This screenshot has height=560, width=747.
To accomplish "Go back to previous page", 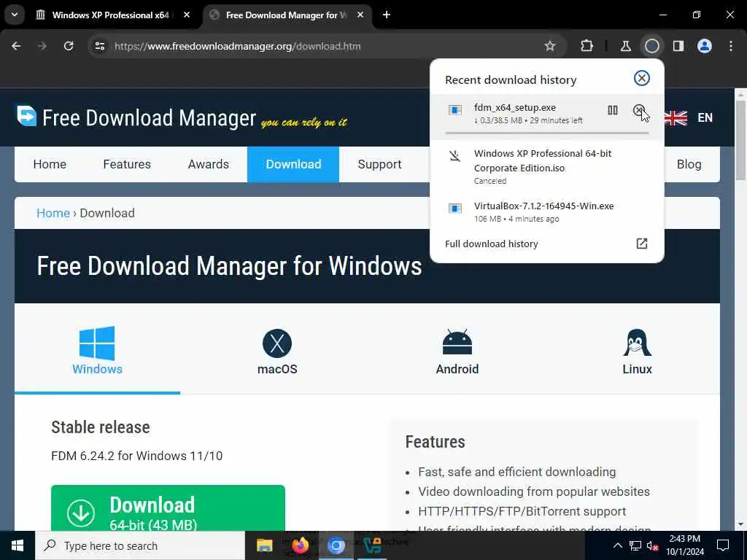I will 16,46.
